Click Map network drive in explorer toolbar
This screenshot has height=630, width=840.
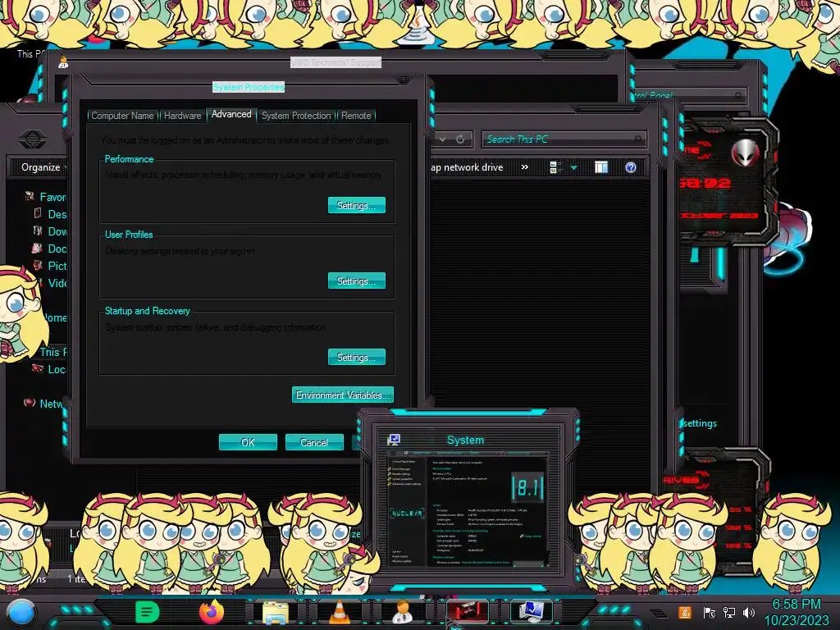coord(467,167)
